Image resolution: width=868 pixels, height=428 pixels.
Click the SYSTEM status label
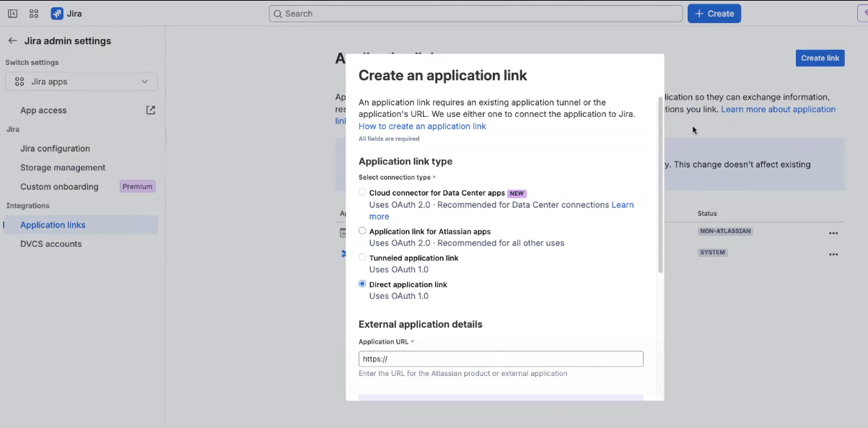(x=713, y=253)
